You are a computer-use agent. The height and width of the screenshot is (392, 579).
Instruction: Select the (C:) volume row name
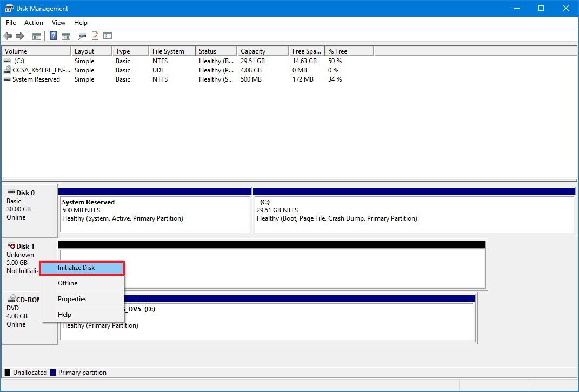[19, 61]
